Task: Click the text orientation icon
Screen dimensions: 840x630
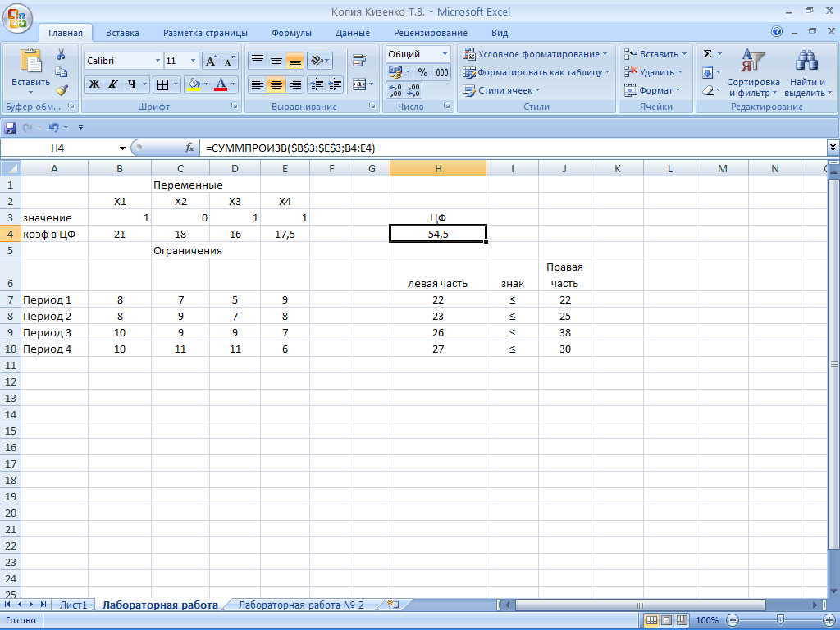Action: [317, 60]
